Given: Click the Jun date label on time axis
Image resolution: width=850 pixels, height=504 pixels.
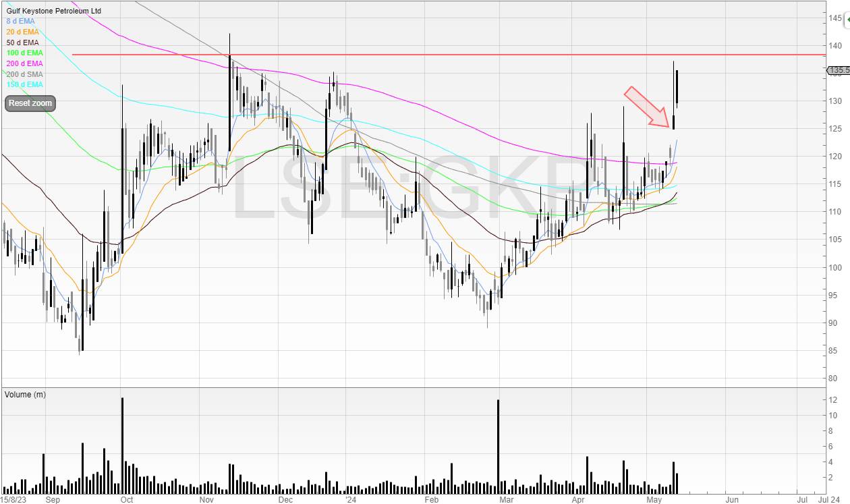Looking at the screenshot, I should click(731, 500).
